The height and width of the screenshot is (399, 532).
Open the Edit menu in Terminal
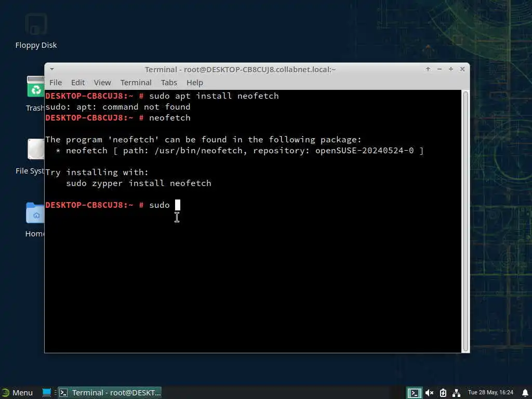(78, 83)
